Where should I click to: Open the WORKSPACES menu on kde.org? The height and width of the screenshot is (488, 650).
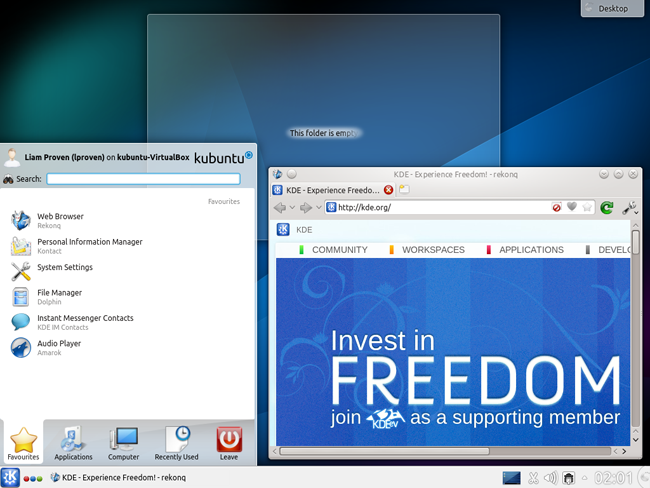pos(433,250)
